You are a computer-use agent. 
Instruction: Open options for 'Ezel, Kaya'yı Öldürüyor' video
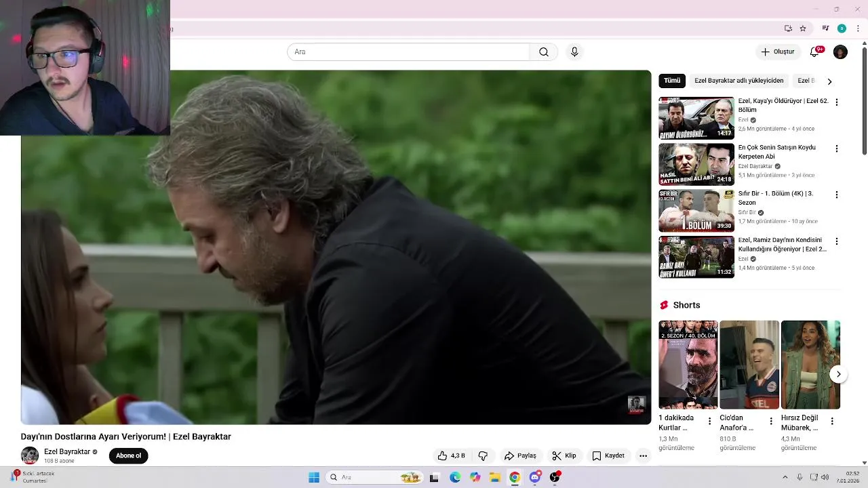[x=836, y=102]
